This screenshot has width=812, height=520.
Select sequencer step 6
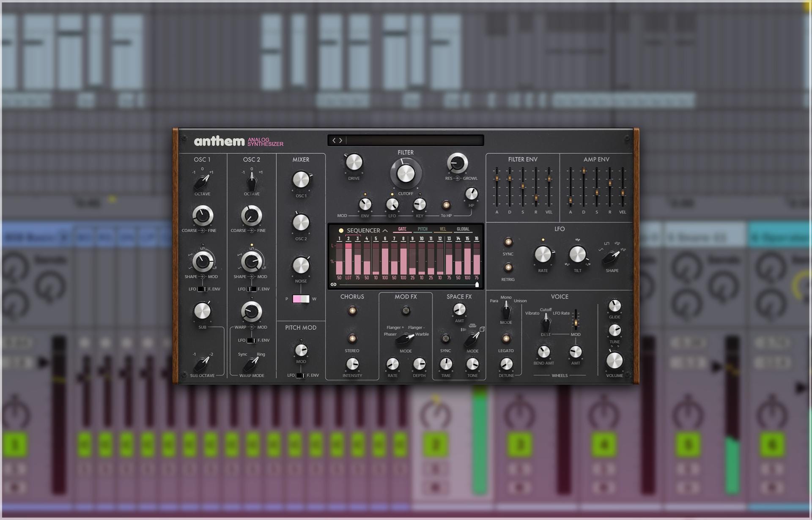tap(385, 239)
